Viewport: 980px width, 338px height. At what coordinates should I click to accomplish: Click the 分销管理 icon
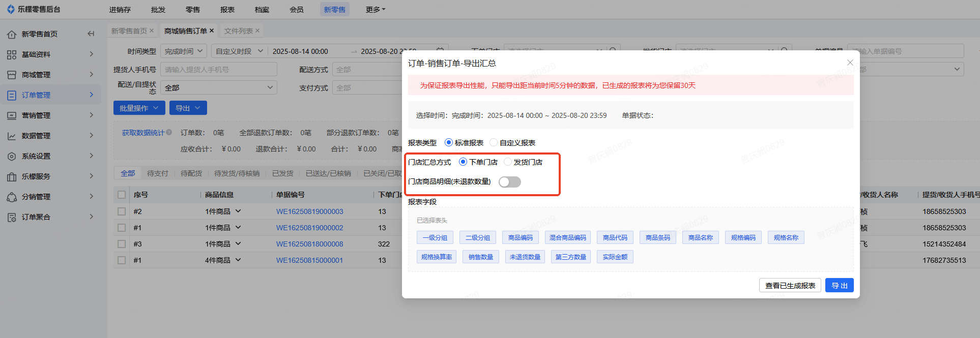pyautogui.click(x=12, y=197)
